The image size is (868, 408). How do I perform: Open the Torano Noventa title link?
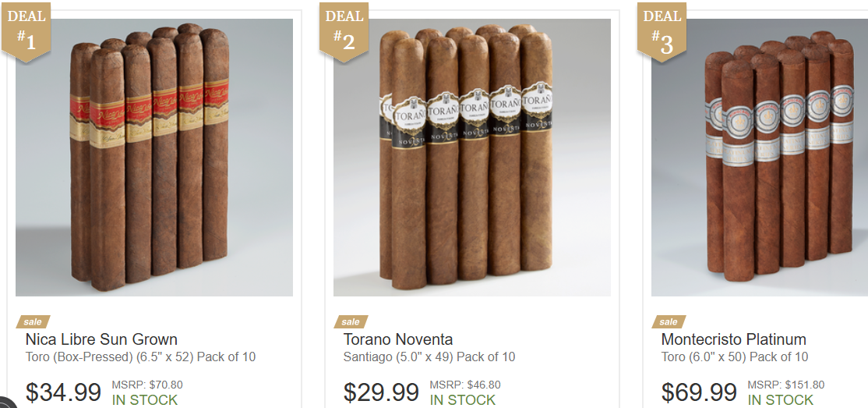pos(398,339)
